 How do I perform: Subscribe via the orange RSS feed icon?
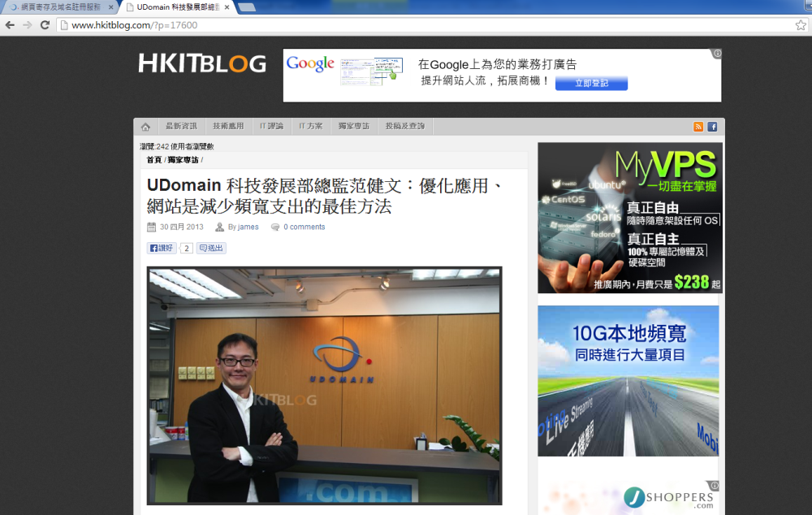[698, 127]
